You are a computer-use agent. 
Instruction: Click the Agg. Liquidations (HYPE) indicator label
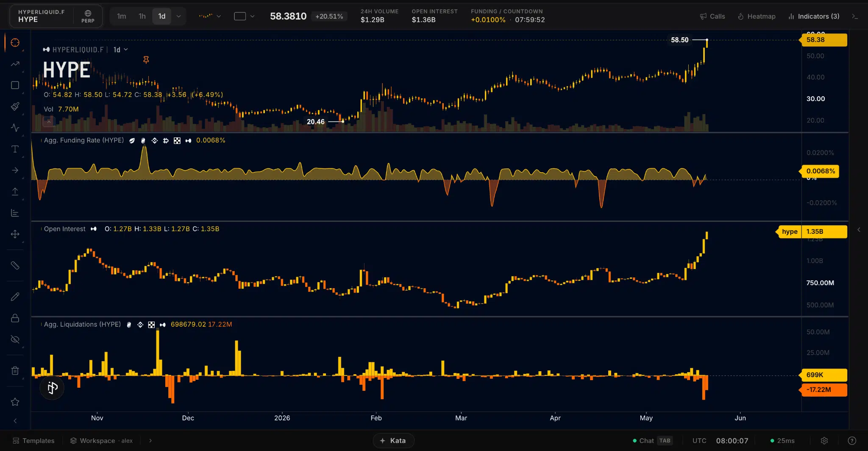click(x=83, y=325)
